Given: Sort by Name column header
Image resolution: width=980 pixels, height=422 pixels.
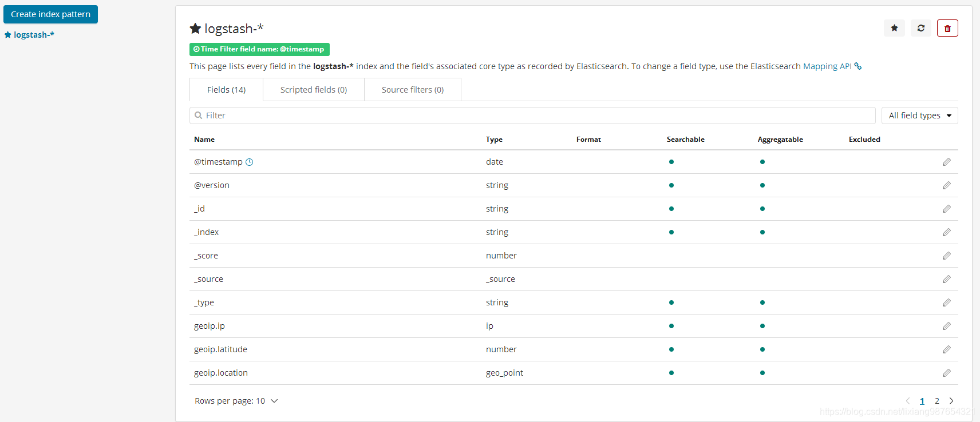Looking at the screenshot, I should [204, 140].
